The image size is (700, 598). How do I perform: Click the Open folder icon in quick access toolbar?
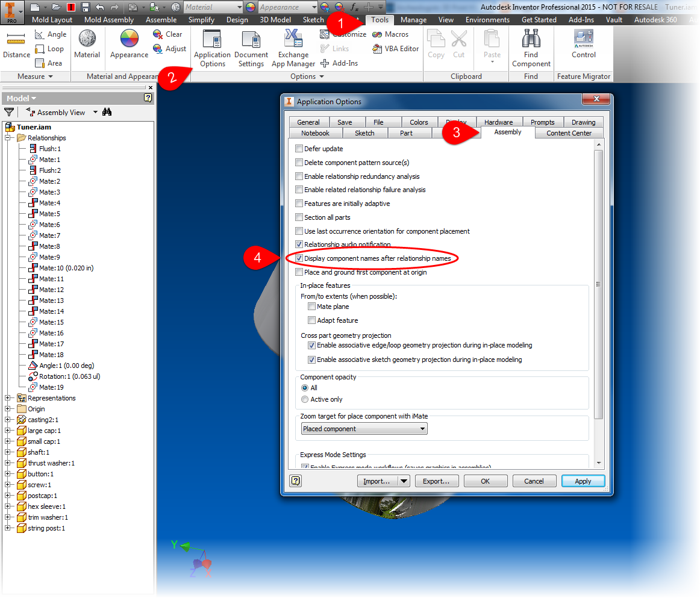[x=56, y=7]
